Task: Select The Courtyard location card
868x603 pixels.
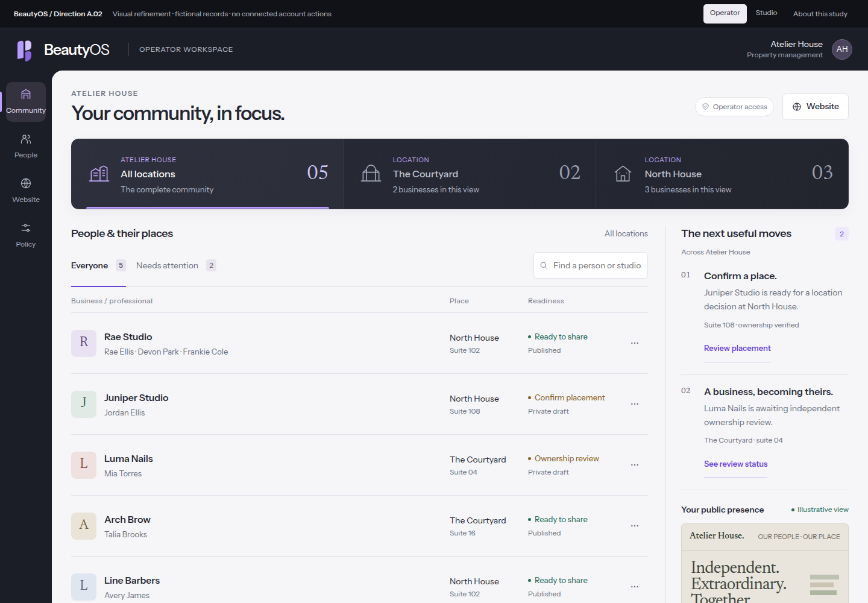Action: (x=470, y=174)
